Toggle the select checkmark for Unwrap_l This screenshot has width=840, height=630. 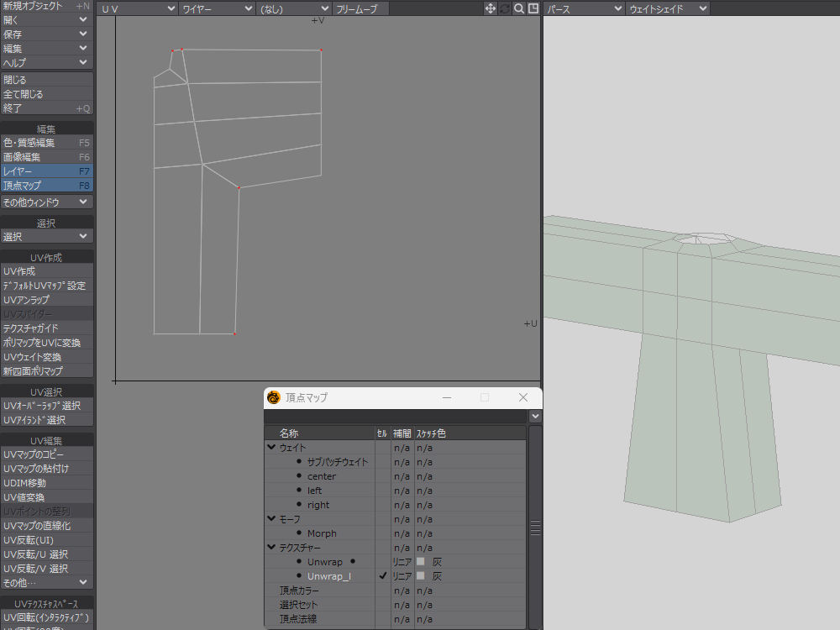coord(383,576)
